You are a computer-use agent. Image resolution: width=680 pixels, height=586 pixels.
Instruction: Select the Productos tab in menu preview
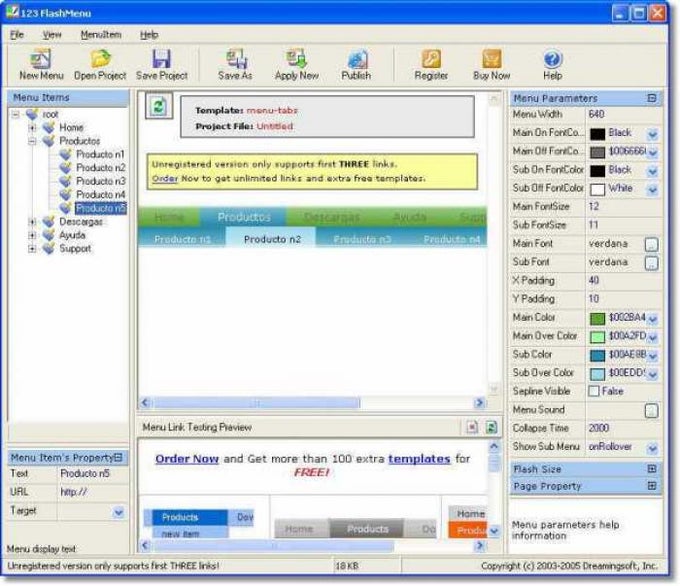(244, 217)
